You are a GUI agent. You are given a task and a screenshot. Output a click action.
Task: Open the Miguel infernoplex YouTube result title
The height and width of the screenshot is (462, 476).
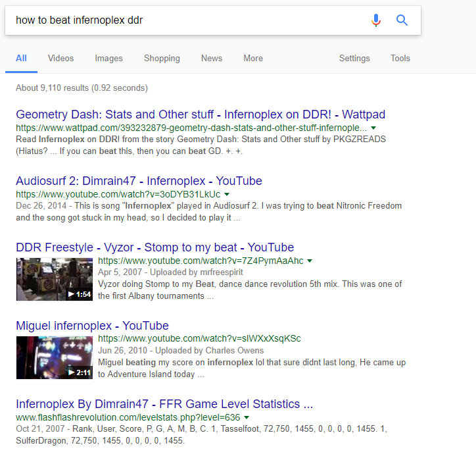click(x=92, y=326)
